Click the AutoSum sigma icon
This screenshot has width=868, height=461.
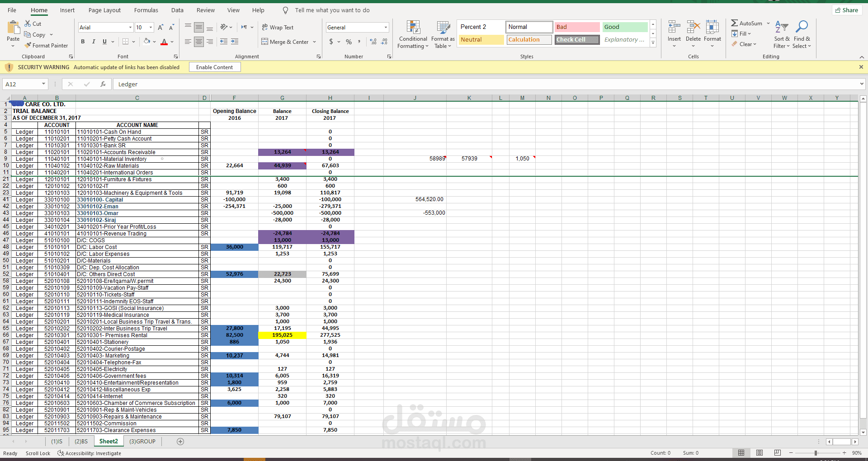(735, 23)
